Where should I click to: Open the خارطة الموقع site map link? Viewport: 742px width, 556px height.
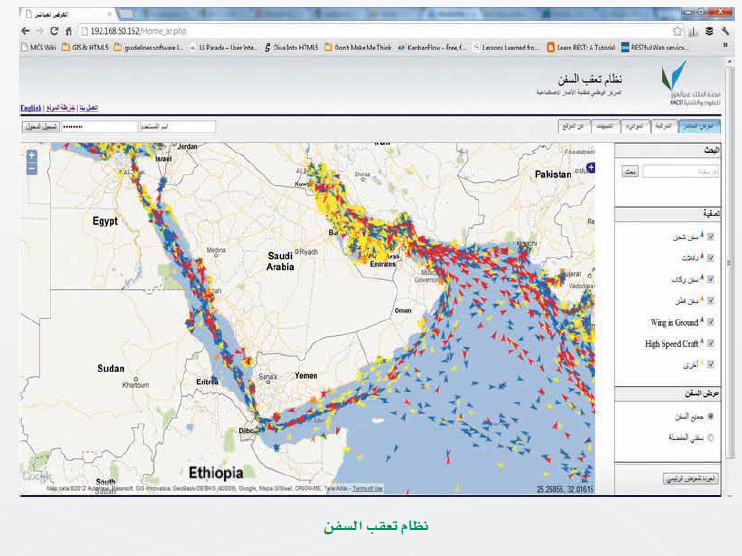pyautogui.click(x=61, y=108)
